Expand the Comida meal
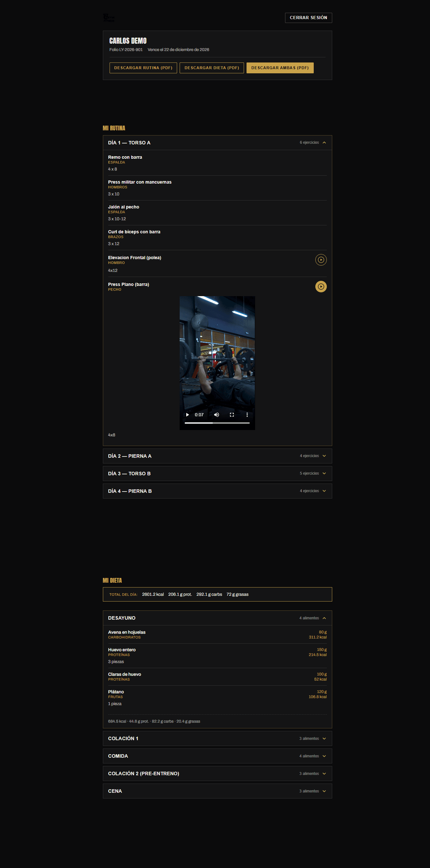This screenshot has height=868, width=430. tap(218, 756)
